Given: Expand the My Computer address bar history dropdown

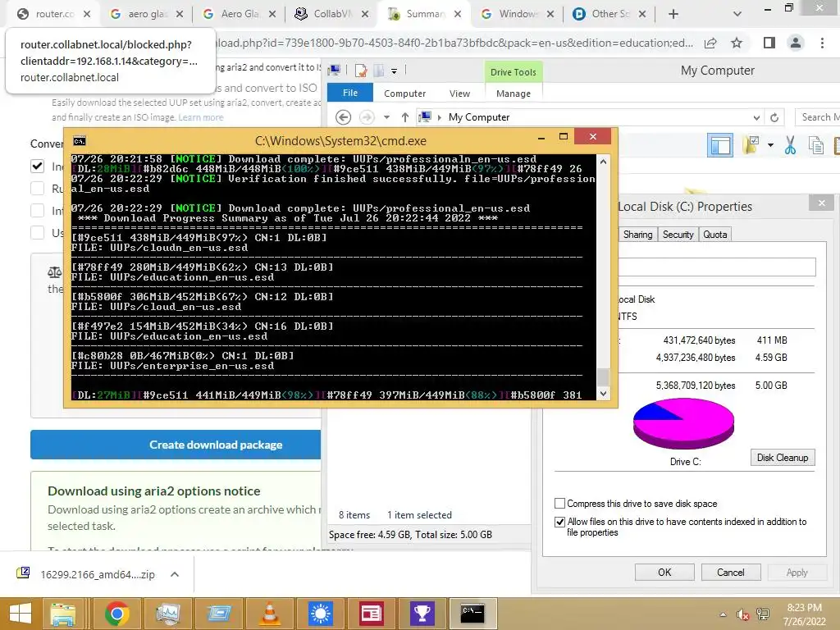Looking at the screenshot, I should [x=756, y=117].
